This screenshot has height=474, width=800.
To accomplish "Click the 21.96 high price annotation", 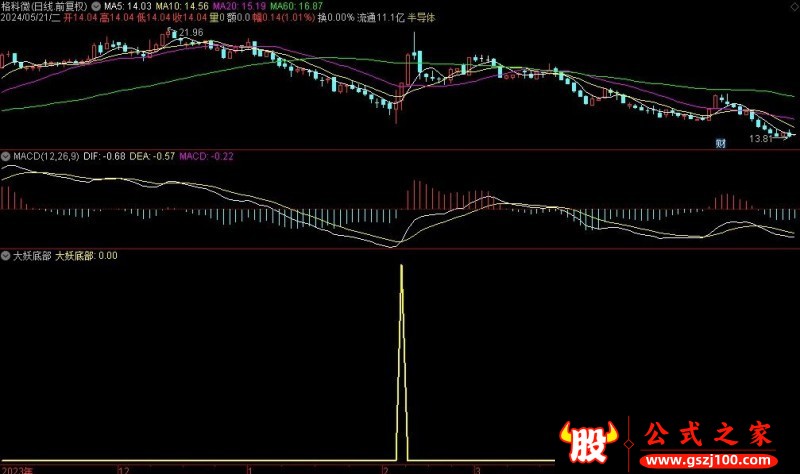I will (191, 33).
